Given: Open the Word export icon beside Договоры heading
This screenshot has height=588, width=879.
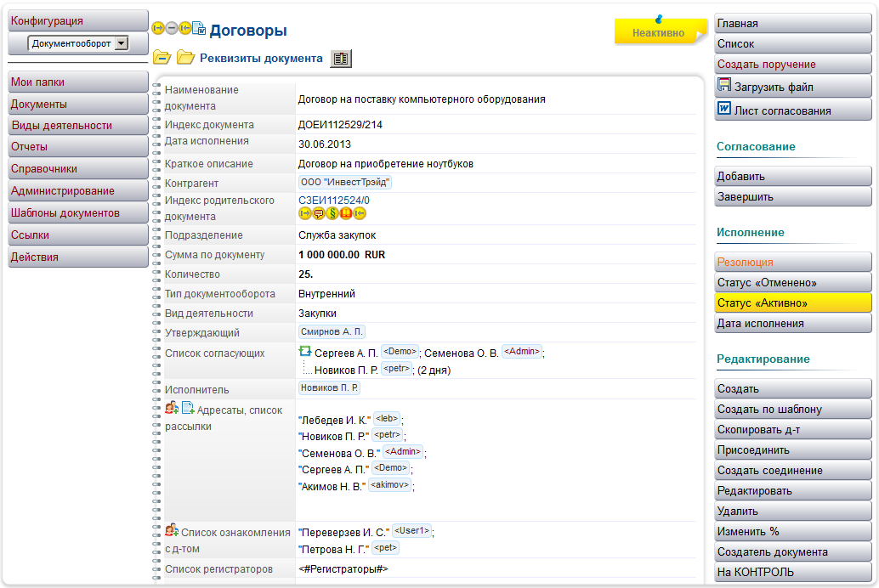Looking at the screenshot, I should tap(198, 27).
